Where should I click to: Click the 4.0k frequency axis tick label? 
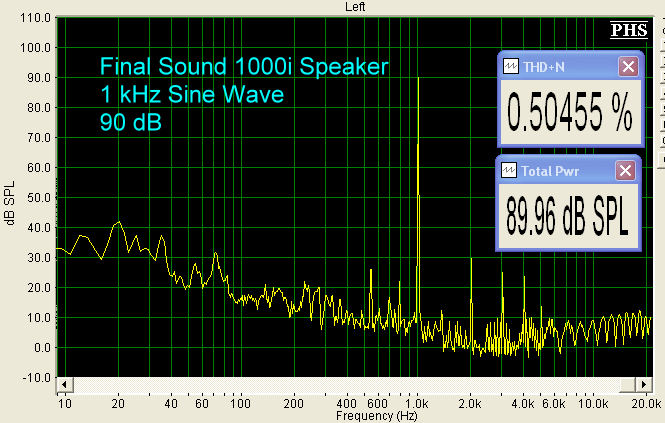[x=523, y=403]
